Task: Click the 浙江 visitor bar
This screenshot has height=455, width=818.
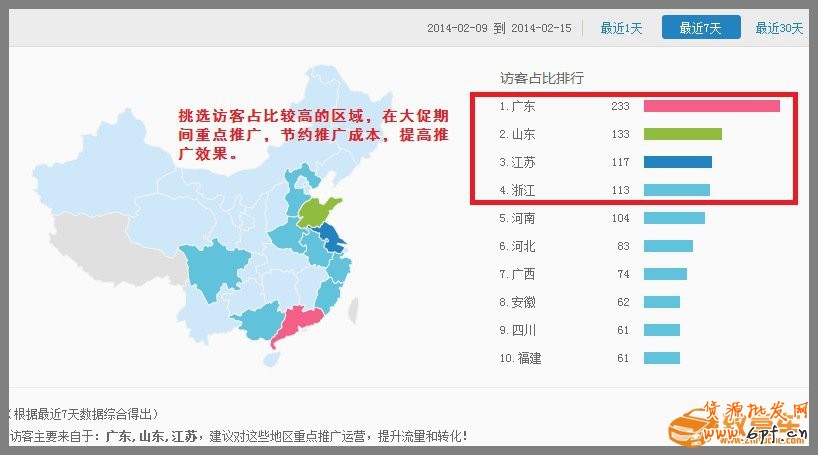Action: point(676,190)
